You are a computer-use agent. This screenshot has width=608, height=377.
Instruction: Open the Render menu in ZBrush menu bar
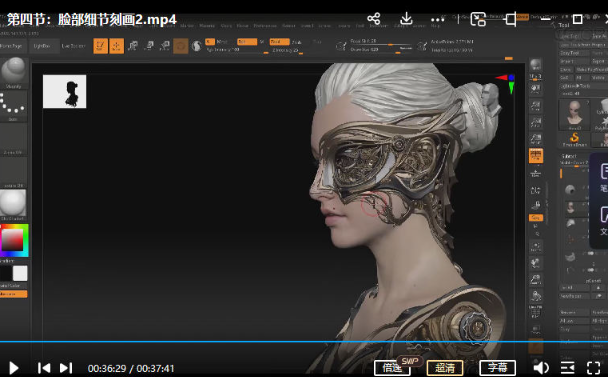click(x=288, y=26)
